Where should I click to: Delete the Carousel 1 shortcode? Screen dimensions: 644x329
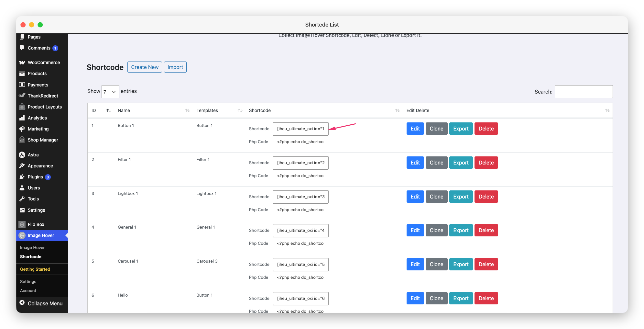tap(486, 264)
